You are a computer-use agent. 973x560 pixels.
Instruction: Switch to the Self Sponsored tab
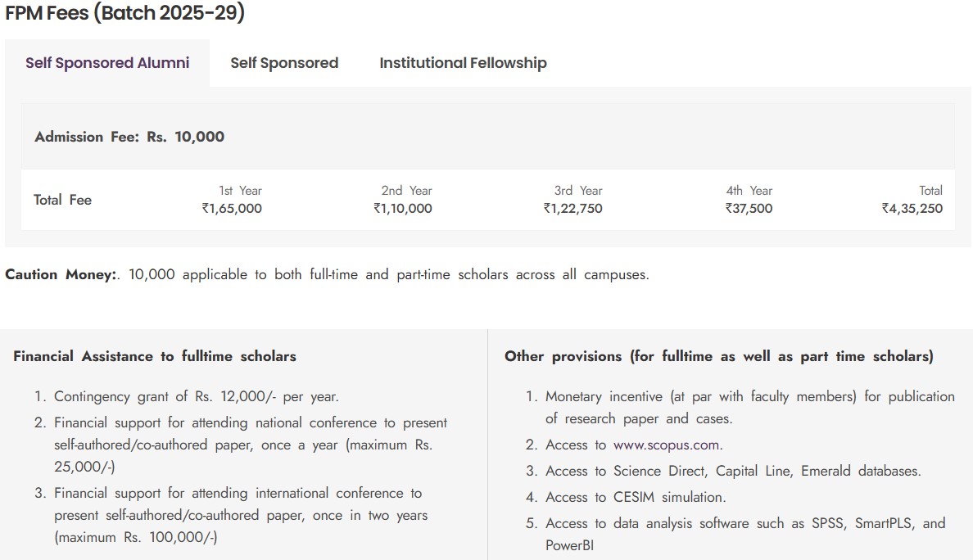coord(284,63)
